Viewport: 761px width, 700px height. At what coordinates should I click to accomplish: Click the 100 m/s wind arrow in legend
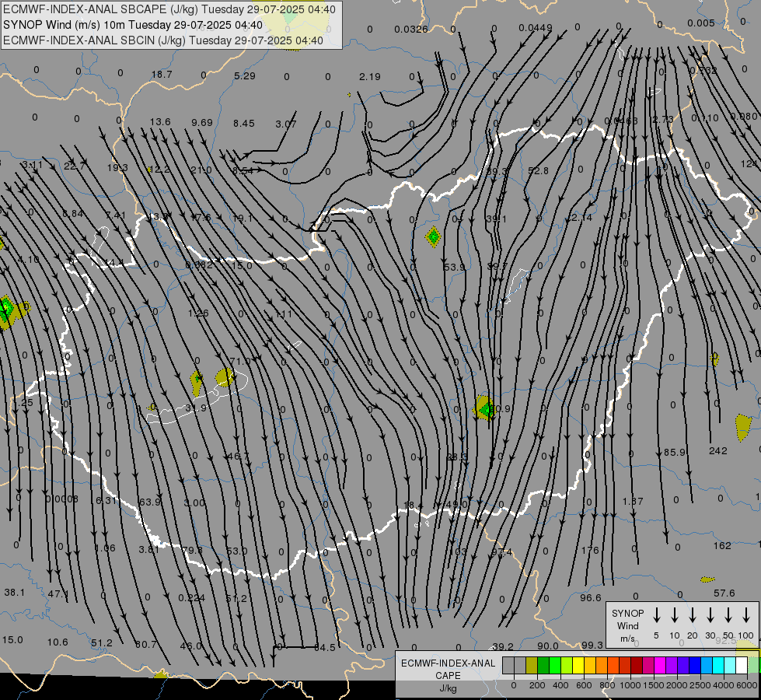click(x=746, y=615)
